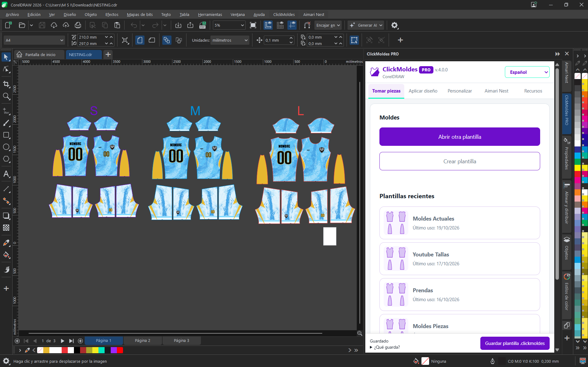This screenshot has width=588, height=367.
Task: Select the Polygon tool
Action: click(x=6, y=159)
